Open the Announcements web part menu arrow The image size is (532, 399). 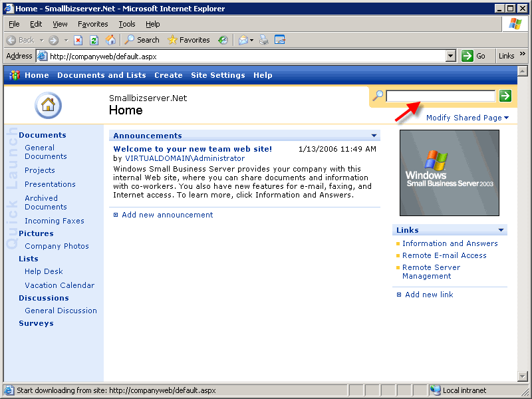pyautogui.click(x=374, y=136)
